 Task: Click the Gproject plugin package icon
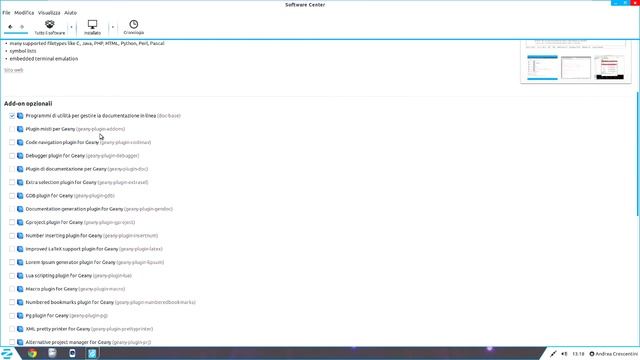(20, 222)
